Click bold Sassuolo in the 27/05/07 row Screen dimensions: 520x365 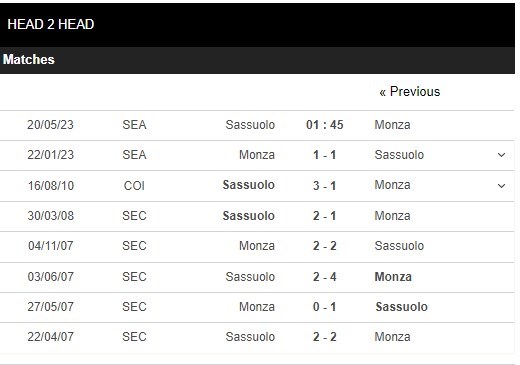point(401,307)
